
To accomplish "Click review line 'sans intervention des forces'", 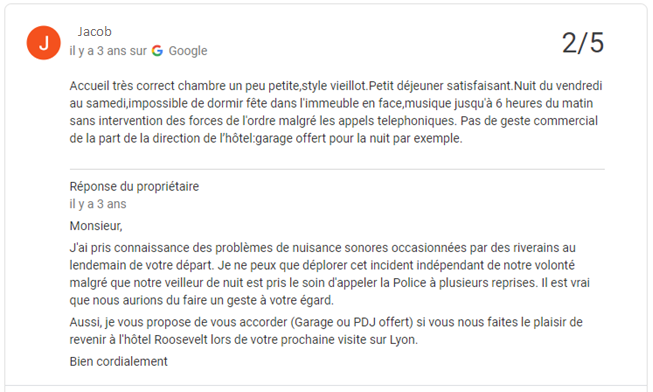I will tap(334, 121).
